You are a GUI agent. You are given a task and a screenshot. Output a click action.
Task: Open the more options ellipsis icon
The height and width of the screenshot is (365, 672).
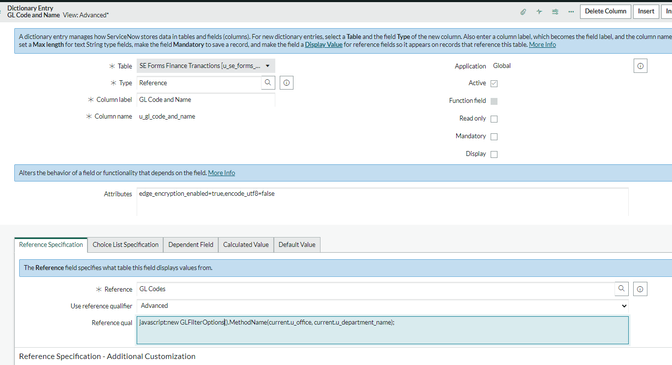[x=571, y=12]
